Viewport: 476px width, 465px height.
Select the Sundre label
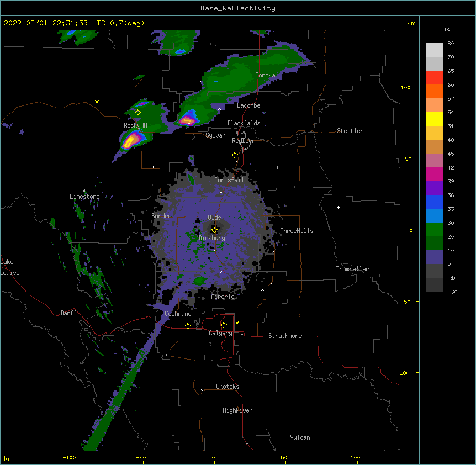click(x=161, y=216)
